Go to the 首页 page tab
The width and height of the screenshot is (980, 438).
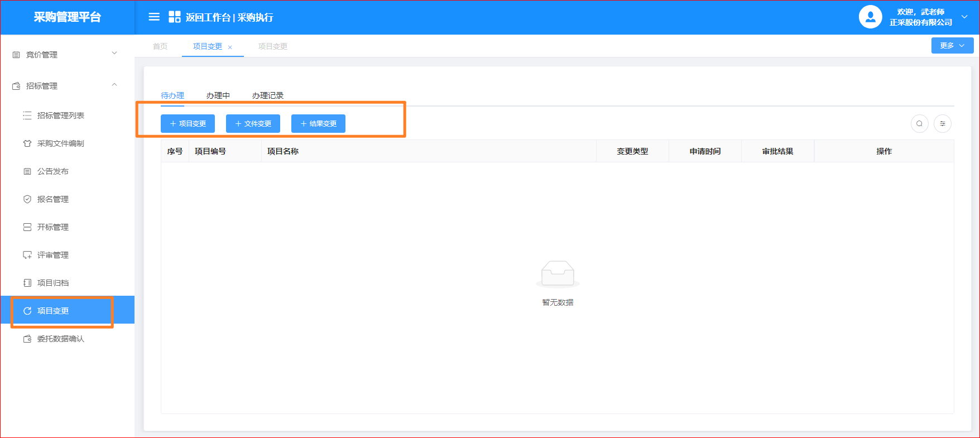(160, 46)
